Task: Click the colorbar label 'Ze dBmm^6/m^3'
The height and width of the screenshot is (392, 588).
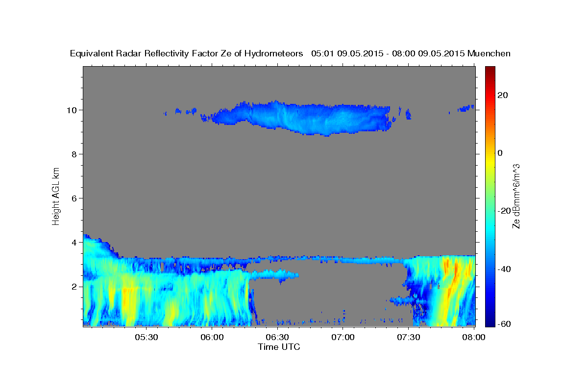Action: (x=516, y=196)
